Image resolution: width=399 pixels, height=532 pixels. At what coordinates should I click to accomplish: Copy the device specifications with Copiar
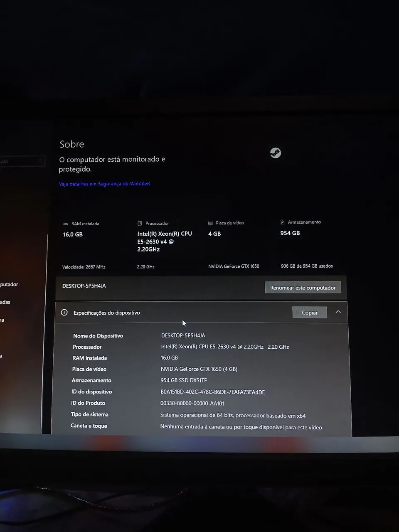310,313
